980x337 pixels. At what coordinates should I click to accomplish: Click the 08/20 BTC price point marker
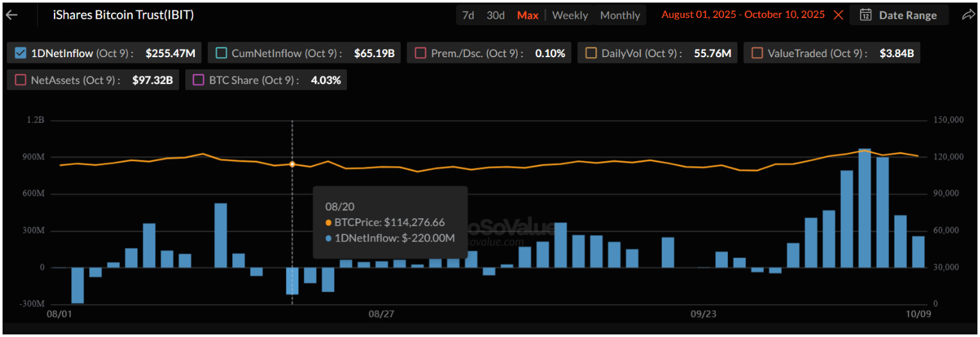[292, 165]
